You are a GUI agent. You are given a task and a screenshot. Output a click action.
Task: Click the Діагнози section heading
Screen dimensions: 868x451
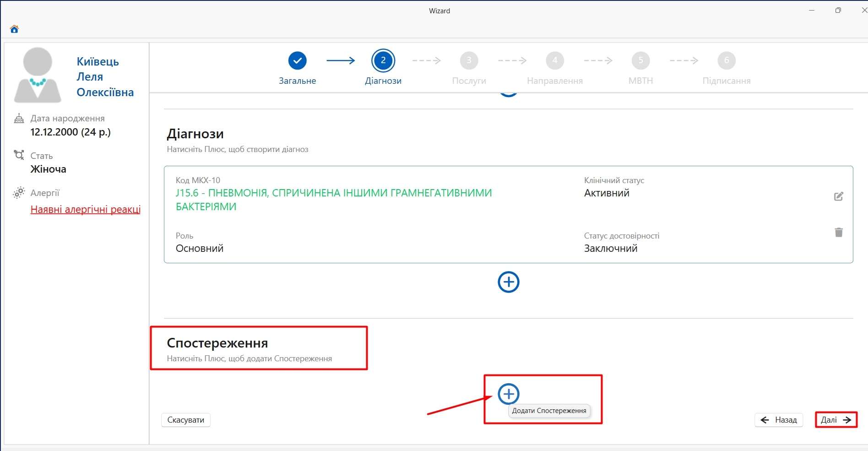[x=195, y=134]
